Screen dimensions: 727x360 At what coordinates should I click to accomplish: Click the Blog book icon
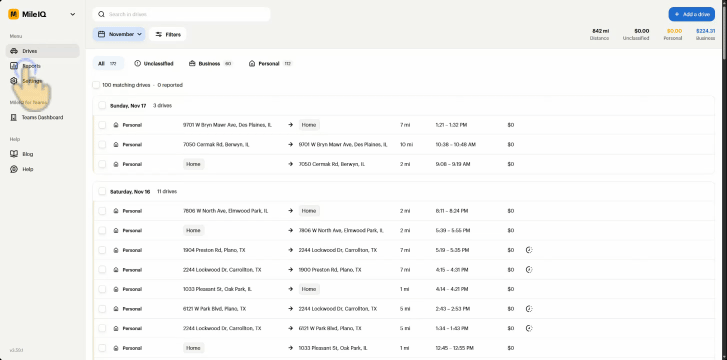[14, 154]
